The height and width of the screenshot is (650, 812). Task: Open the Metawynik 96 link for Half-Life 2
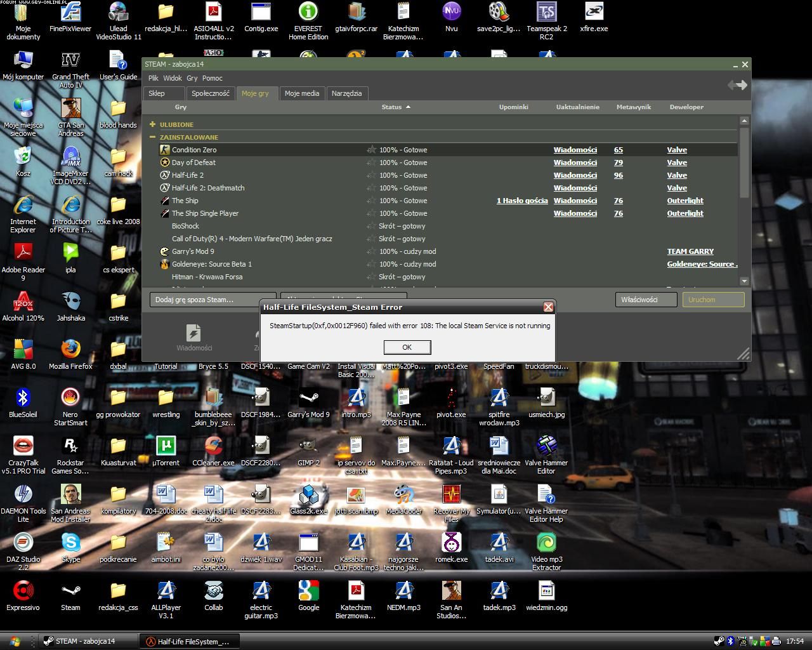(619, 175)
